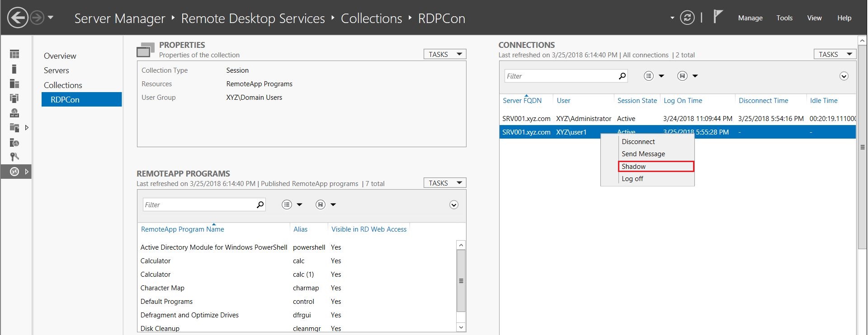Expand RemoteApp filter criteria chevron
This screenshot has height=335, width=868.
point(454,205)
